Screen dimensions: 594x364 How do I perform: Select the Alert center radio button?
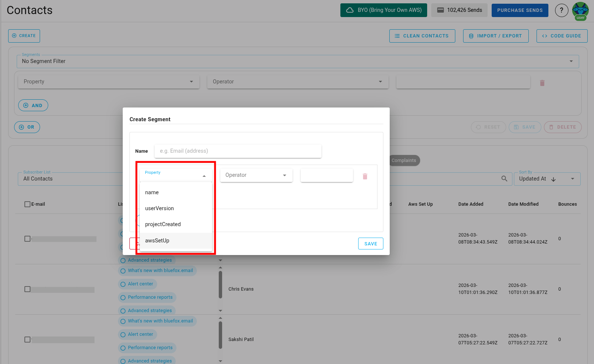pyautogui.click(x=123, y=284)
